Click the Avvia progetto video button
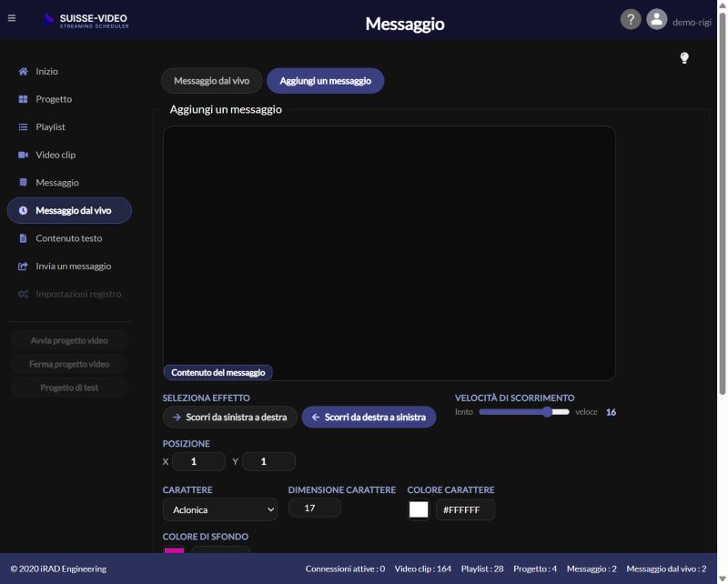Screen dimensions: 728x584 tap(69, 341)
